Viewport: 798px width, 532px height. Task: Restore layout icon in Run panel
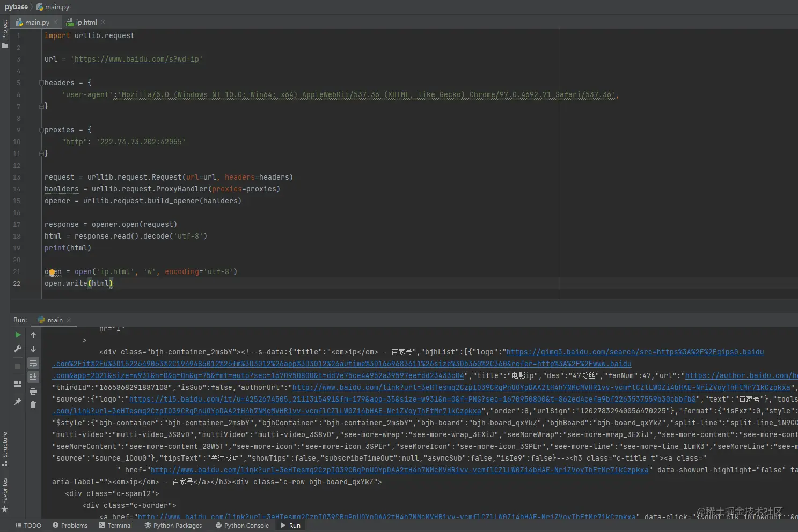[18, 384]
